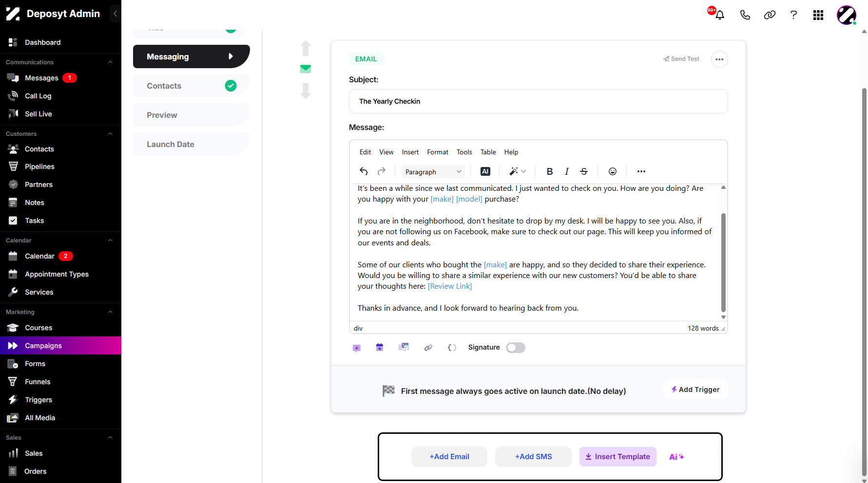This screenshot has height=483, width=868.
Task: Collapse the Calendar sidebar section
Action: [x=110, y=241]
